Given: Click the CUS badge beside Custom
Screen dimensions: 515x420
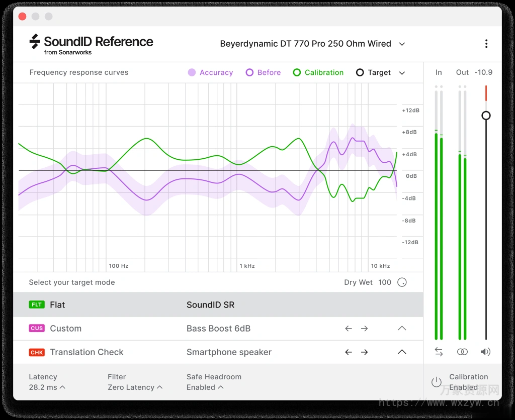Looking at the screenshot, I should click(x=37, y=328).
